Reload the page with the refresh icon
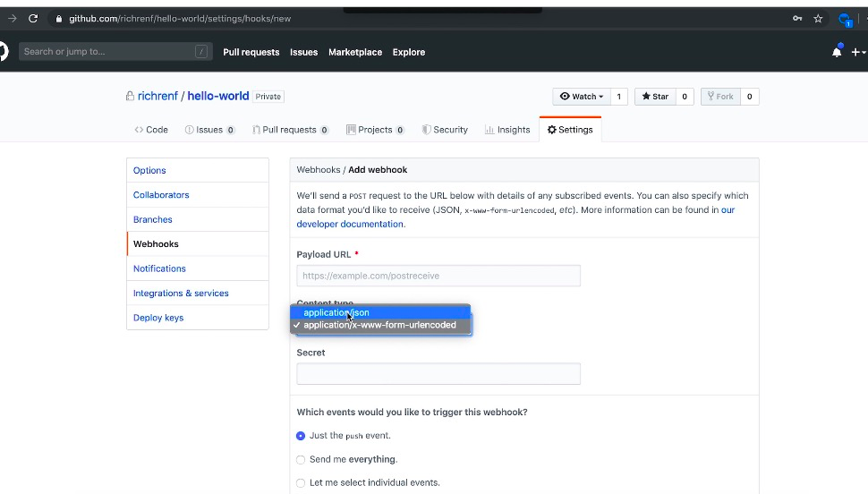868x494 pixels. tap(33, 18)
